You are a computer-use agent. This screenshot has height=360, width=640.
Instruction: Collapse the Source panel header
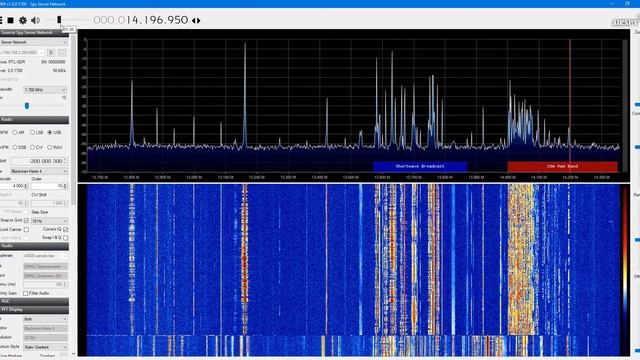34,33
